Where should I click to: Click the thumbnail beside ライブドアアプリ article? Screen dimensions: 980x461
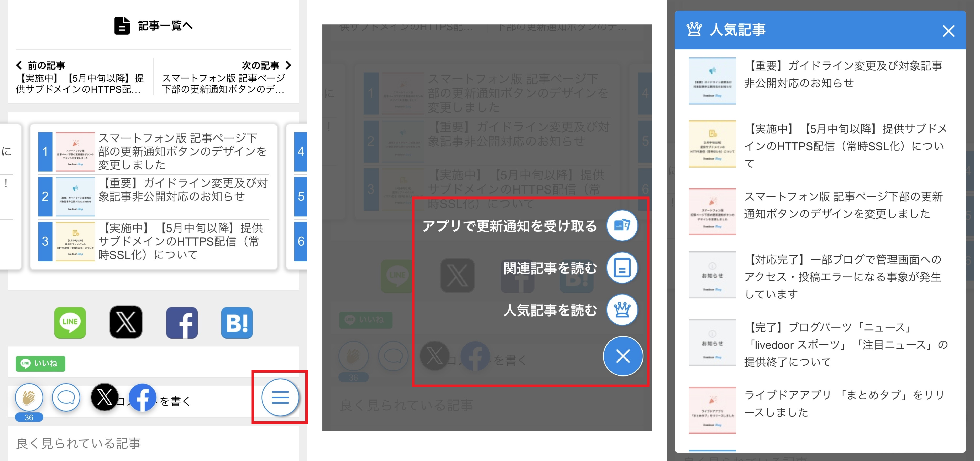[712, 410]
